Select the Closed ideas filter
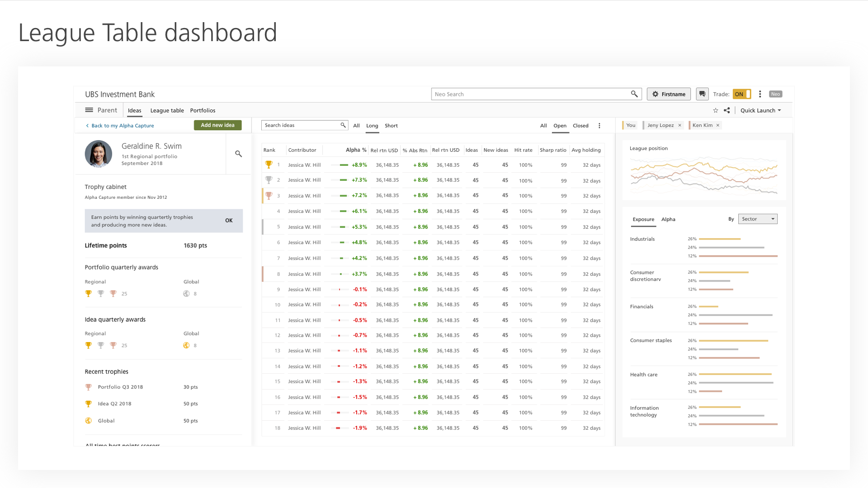This screenshot has height=488, width=868. click(580, 126)
